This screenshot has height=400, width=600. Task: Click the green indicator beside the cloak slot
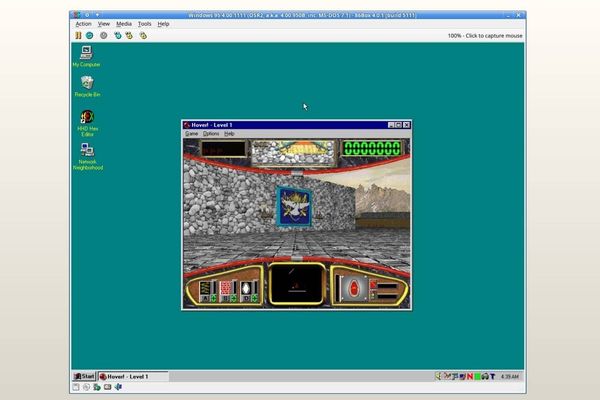pyautogui.click(x=254, y=298)
